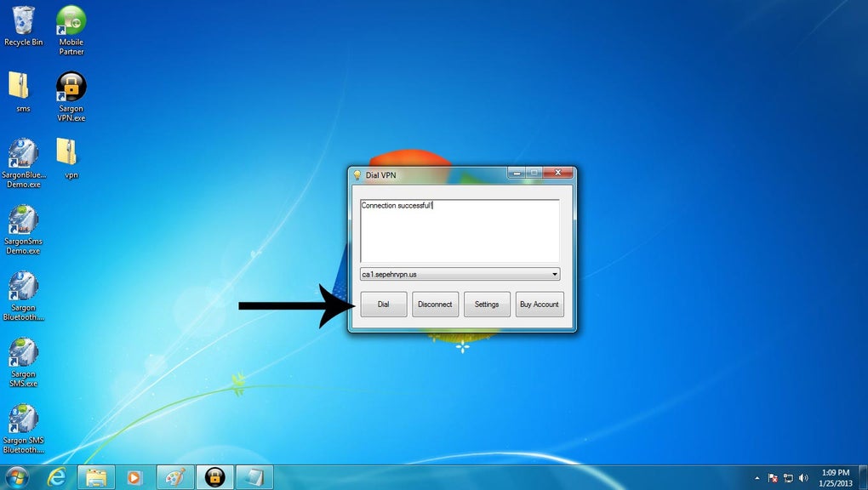Open the volume speaker tray icon

(x=804, y=478)
